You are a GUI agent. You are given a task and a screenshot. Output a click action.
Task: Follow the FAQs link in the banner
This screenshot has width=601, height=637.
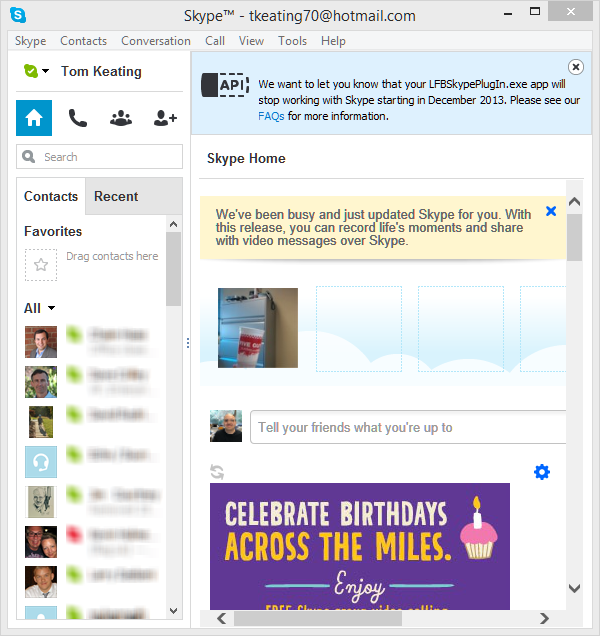point(270,116)
